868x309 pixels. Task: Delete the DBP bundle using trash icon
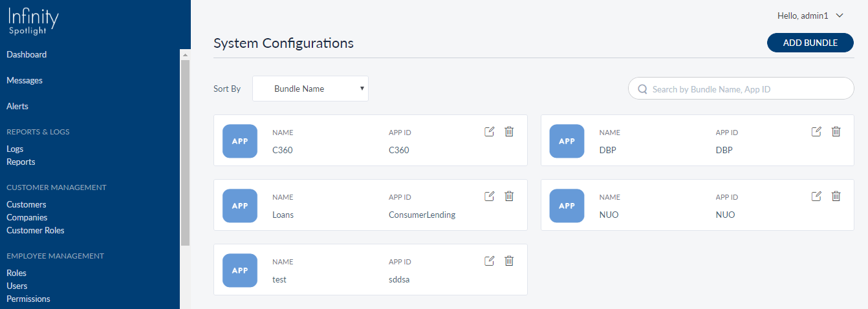tap(836, 132)
